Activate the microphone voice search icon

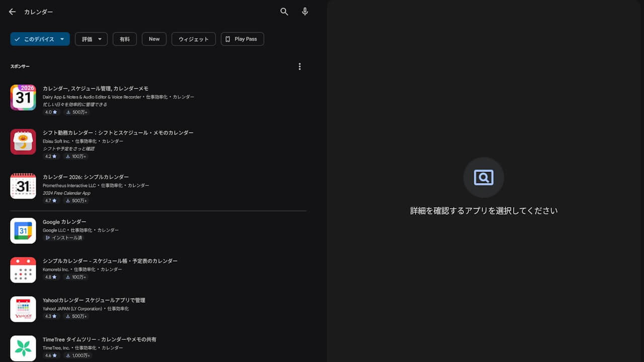304,12
